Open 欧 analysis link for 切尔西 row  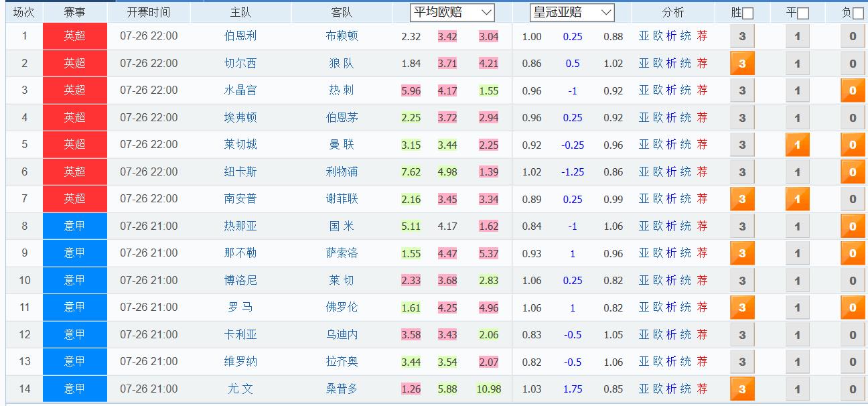(658, 63)
